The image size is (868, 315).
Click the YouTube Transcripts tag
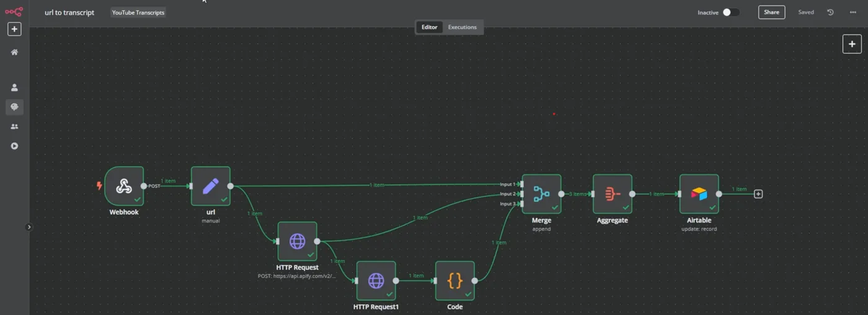(x=138, y=12)
